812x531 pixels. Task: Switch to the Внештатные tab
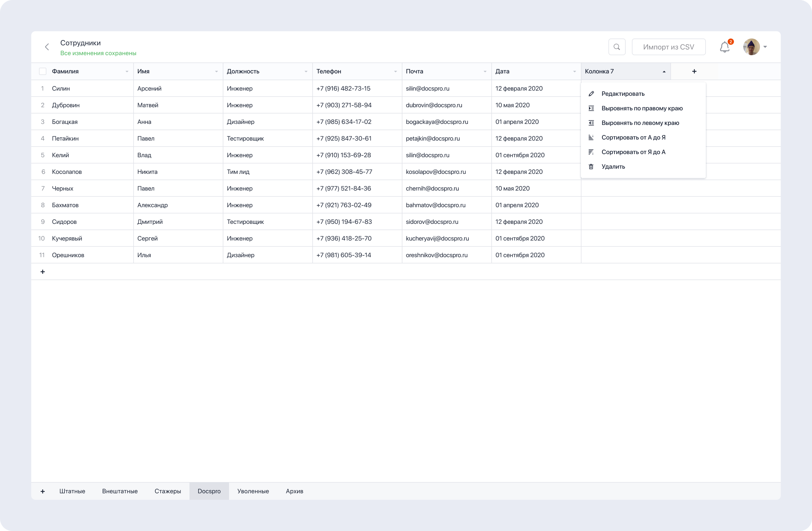120,491
